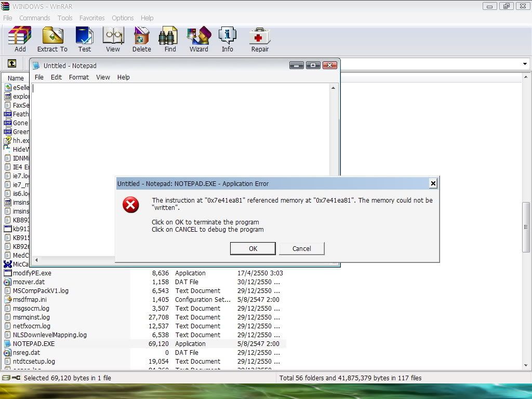
Task: Click the MSCompPackV1.log file icon
Action: (7, 291)
